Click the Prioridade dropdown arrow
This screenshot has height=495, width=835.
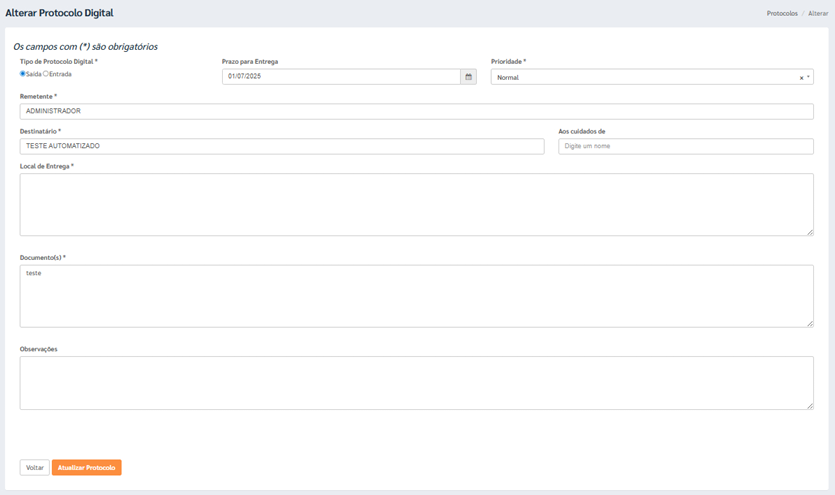point(808,77)
